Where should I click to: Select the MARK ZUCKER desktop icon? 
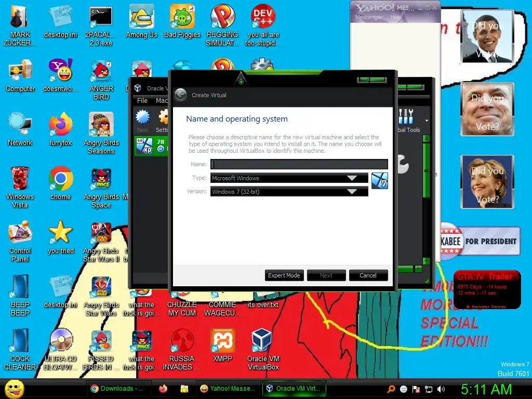click(20, 25)
